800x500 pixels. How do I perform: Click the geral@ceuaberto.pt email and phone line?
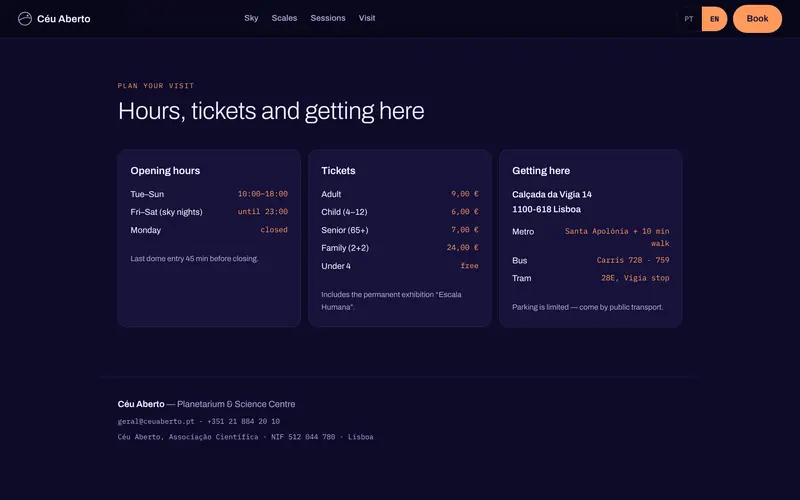coord(198,421)
